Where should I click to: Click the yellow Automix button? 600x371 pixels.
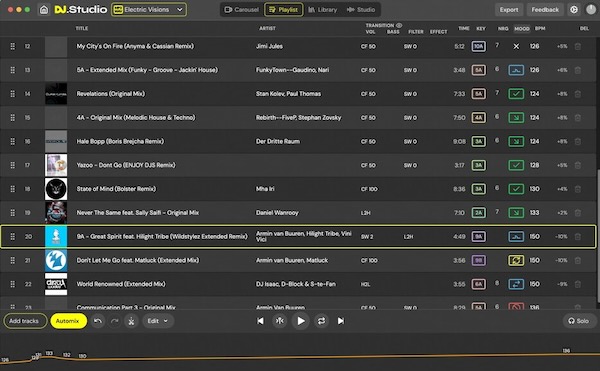[68, 321]
